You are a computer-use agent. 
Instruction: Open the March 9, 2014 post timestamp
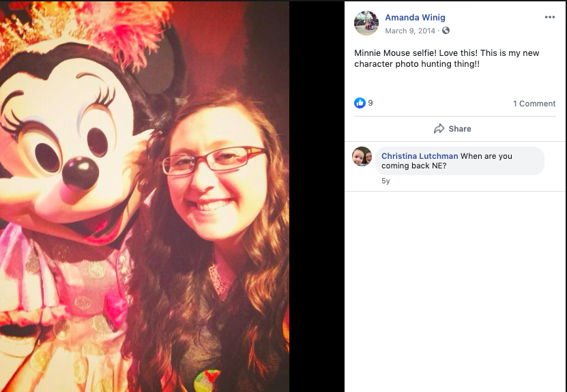(410, 31)
